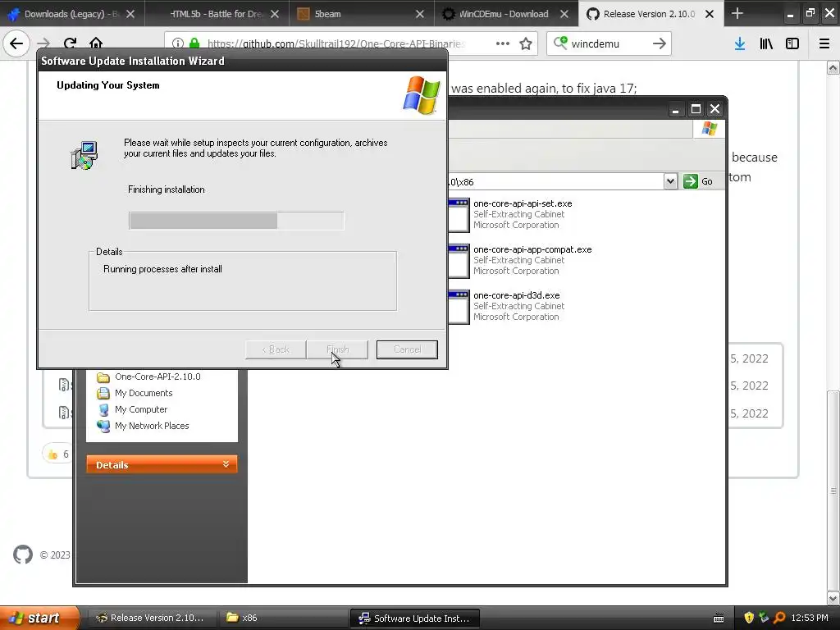
Task: Click the installation progress bar
Action: pyautogui.click(x=236, y=221)
